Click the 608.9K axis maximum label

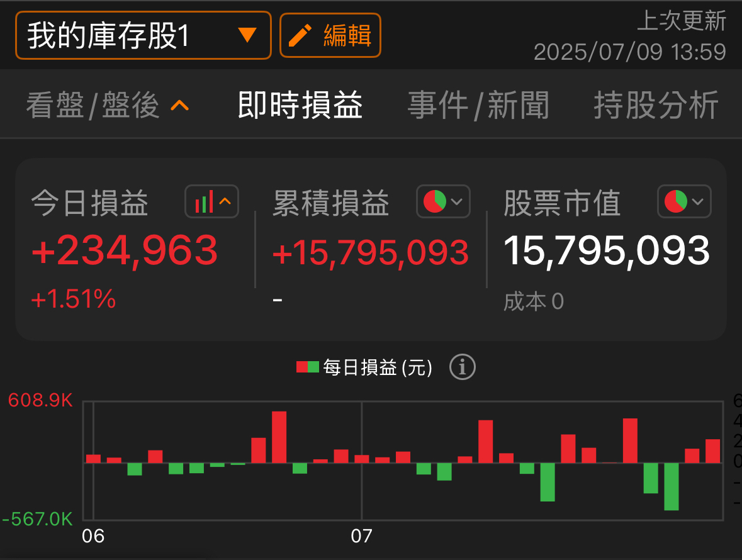tap(41, 401)
